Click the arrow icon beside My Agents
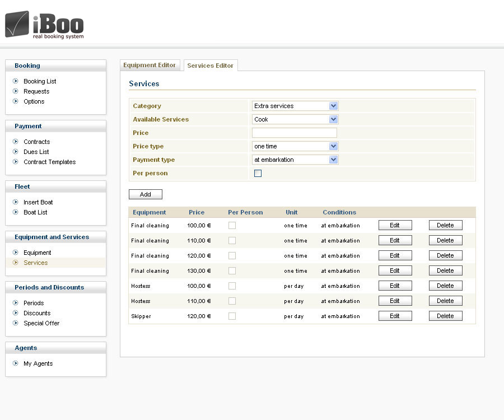Image resolution: width=504 pixels, height=420 pixels. click(x=16, y=363)
